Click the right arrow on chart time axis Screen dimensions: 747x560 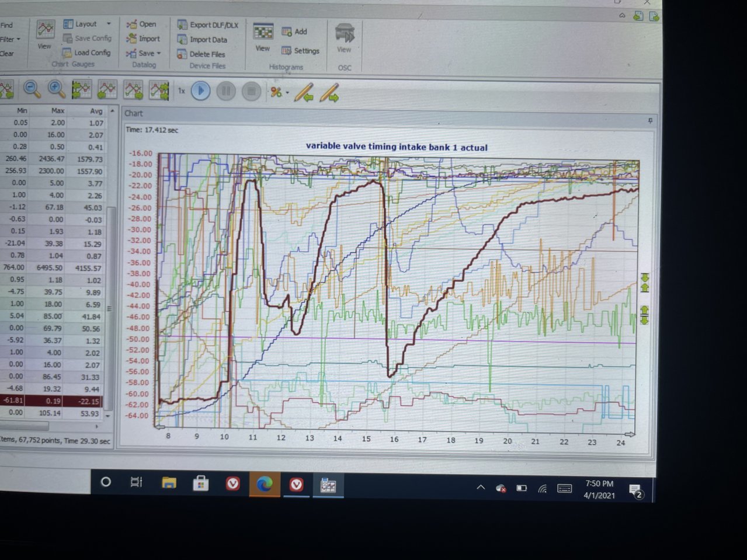[x=630, y=434]
